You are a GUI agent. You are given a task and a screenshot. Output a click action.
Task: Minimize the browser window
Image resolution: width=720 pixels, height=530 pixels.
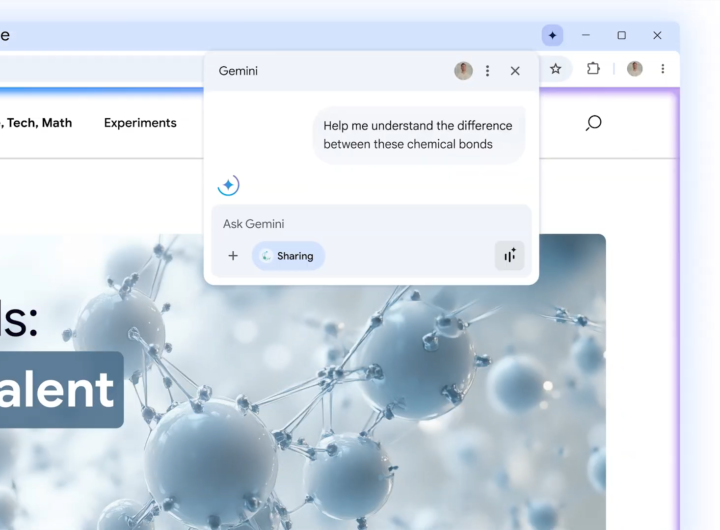[x=586, y=35]
